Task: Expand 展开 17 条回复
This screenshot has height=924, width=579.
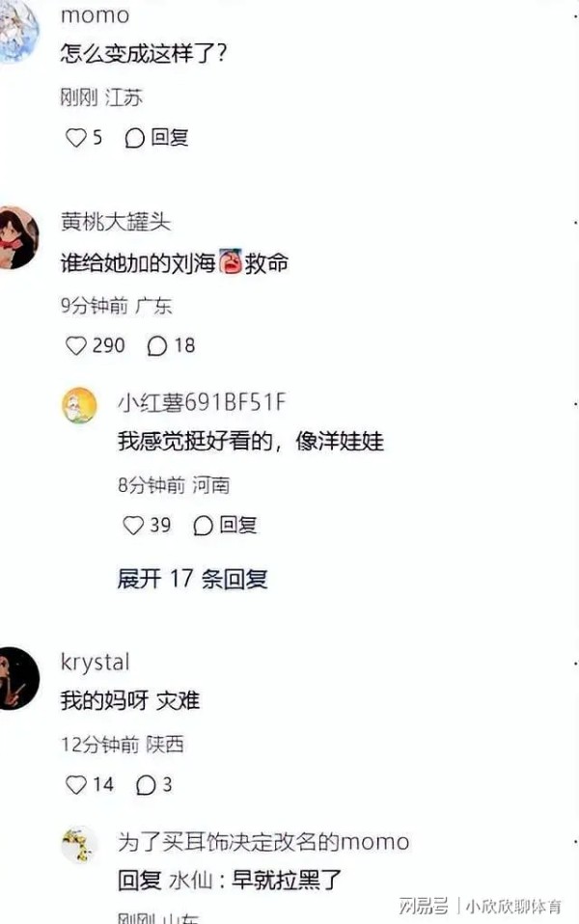Action: [x=192, y=580]
